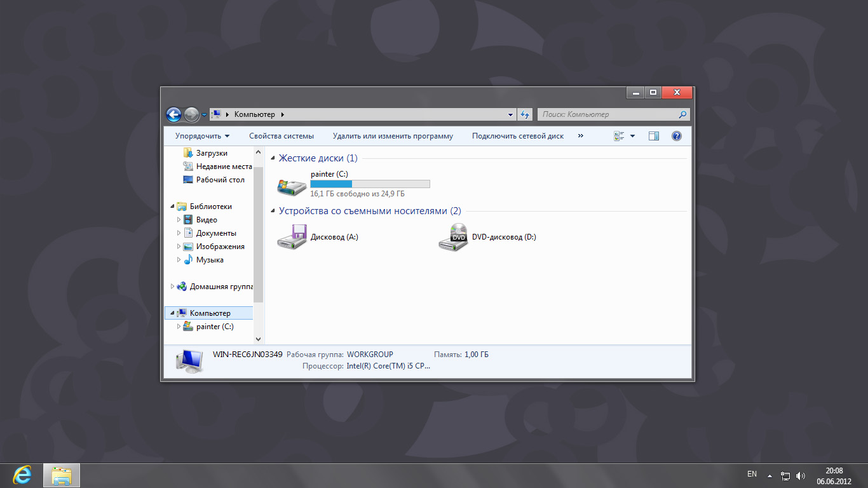Screen dimensions: 868x488
Task: Open clock showing 20:08 06.06.2012
Action: [834, 475]
